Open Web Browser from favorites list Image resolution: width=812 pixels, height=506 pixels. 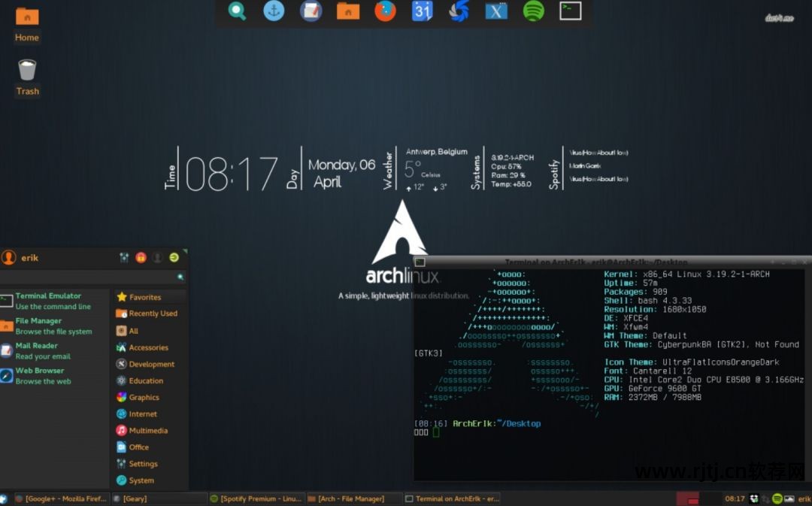[54, 375]
